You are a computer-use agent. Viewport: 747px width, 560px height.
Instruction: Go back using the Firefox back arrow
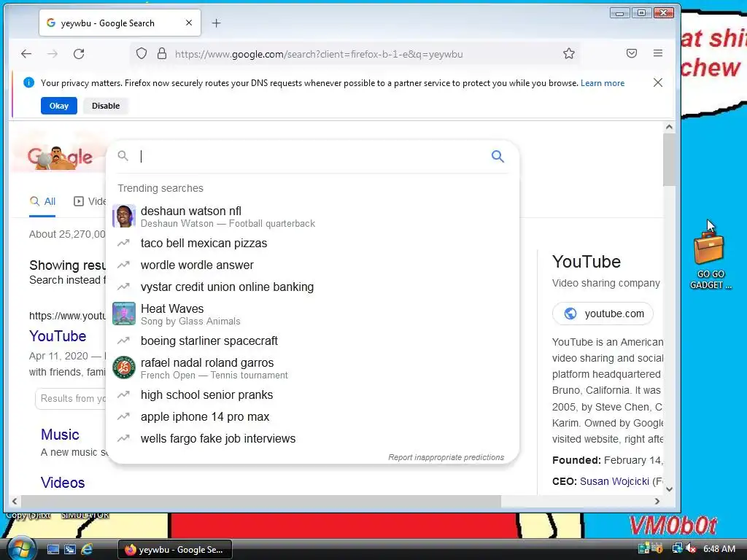26,54
